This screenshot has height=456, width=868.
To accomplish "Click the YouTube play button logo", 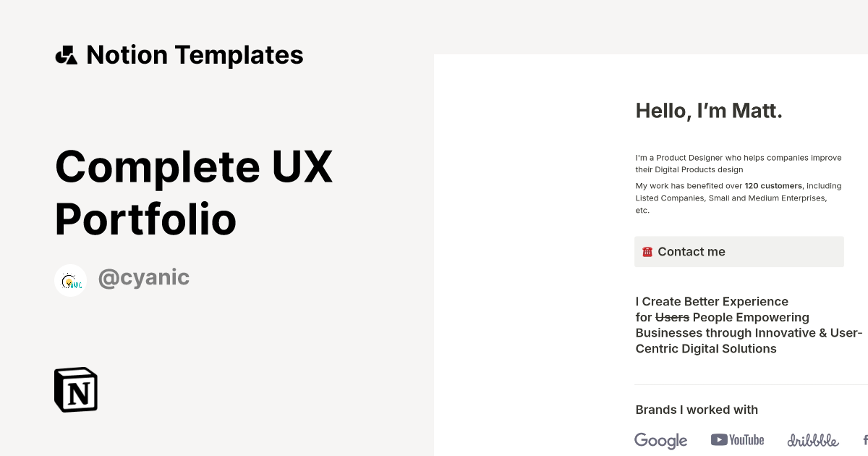I will (718, 439).
